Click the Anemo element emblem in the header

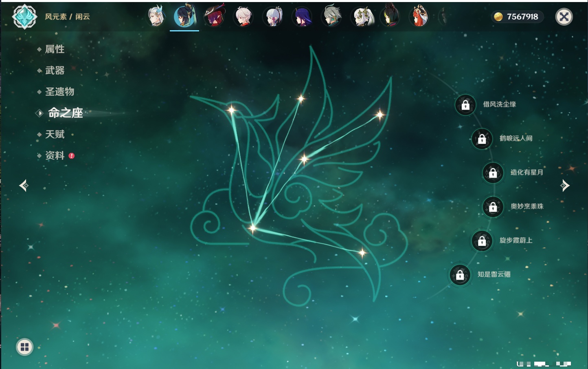click(25, 17)
